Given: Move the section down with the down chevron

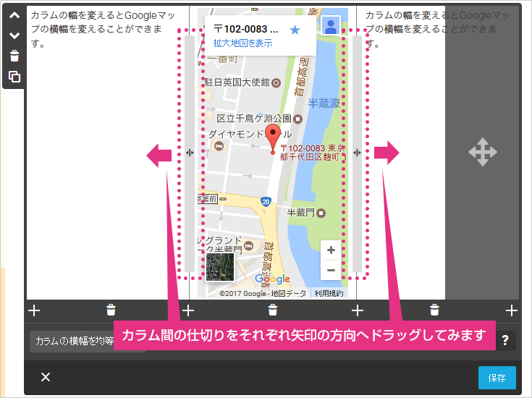Looking at the screenshot, I should [x=14, y=35].
